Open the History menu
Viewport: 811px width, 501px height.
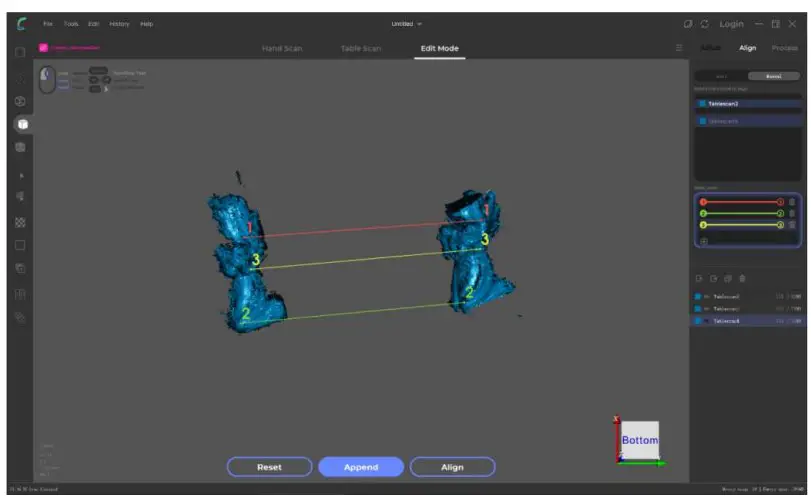119,24
